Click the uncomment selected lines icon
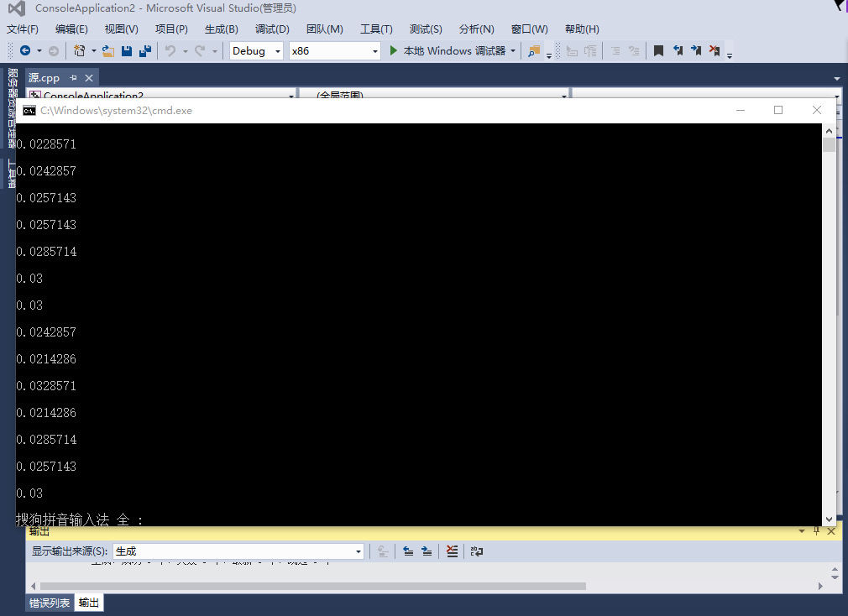Screen dimensions: 848x616 pyautogui.click(x=634, y=51)
